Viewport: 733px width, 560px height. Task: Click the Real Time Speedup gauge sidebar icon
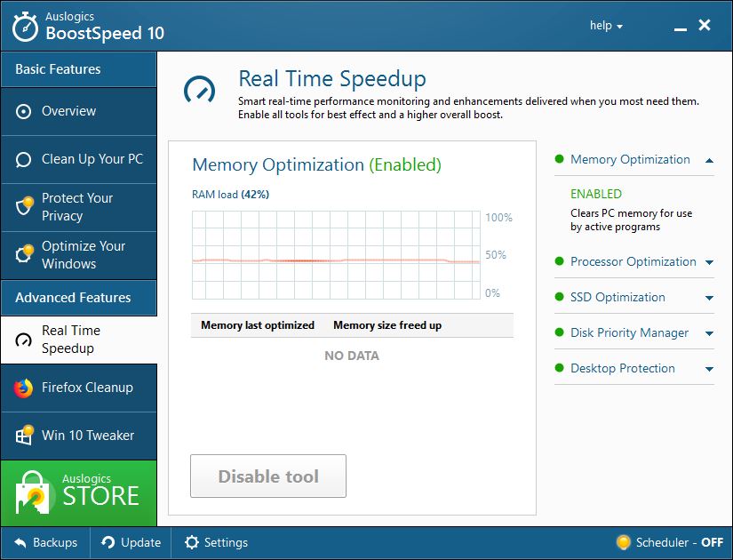tap(23, 340)
